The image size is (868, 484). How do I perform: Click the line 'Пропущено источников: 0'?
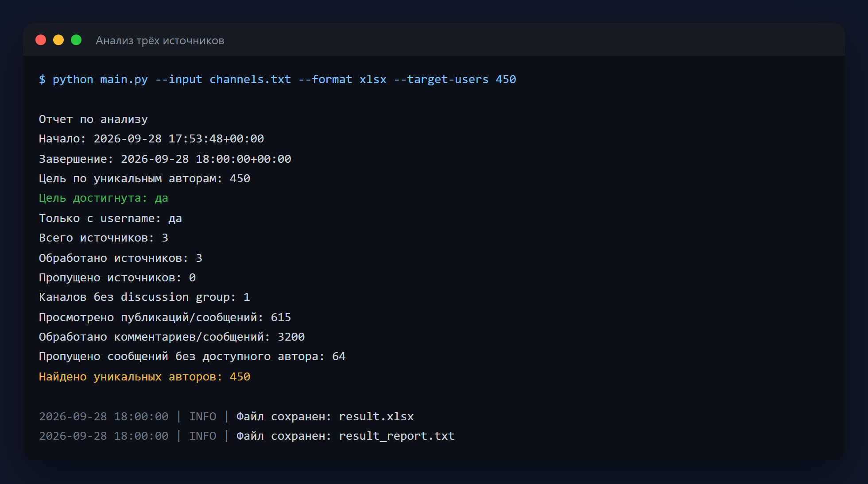pyautogui.click(x=117, y=278)
